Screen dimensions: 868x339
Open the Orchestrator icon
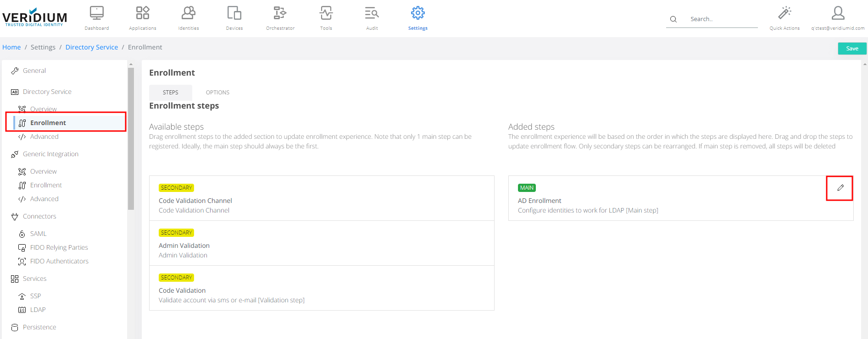(280, 13)
